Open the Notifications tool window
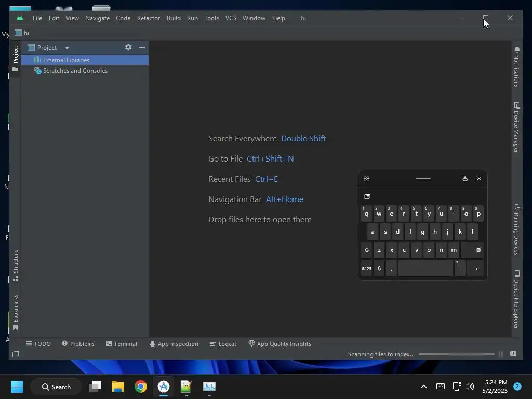532x399 pixels. click(x=516, y=67)
